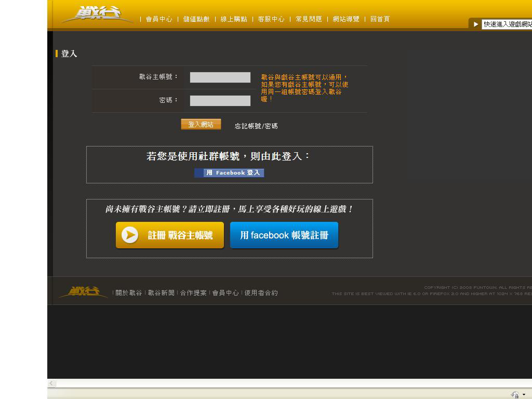Open the 戰谷新聞 footer link
532x399 pixels.
[x=161, y=293]
